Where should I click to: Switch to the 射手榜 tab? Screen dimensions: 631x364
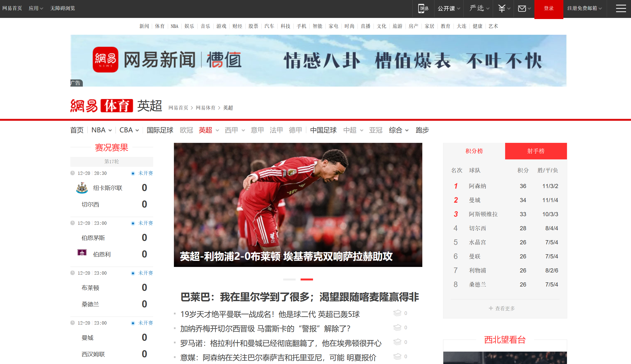click(x=536, y=151)
